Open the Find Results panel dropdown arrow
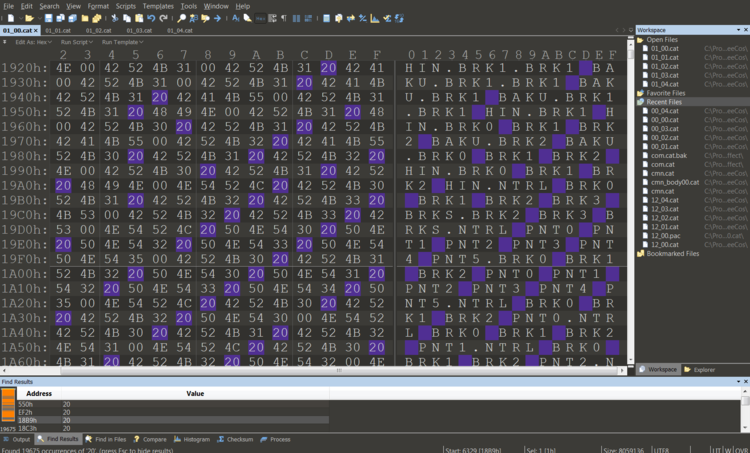750x453 pixels. pos(739,381)
